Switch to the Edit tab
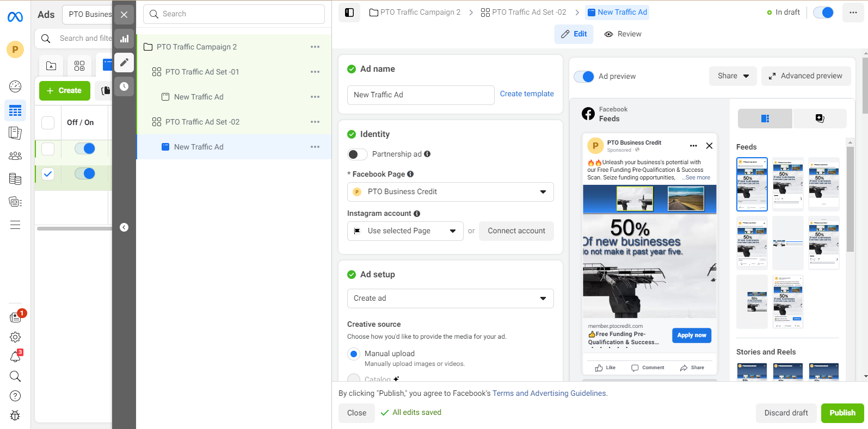The image size is (868, 429). pos(574,34)
